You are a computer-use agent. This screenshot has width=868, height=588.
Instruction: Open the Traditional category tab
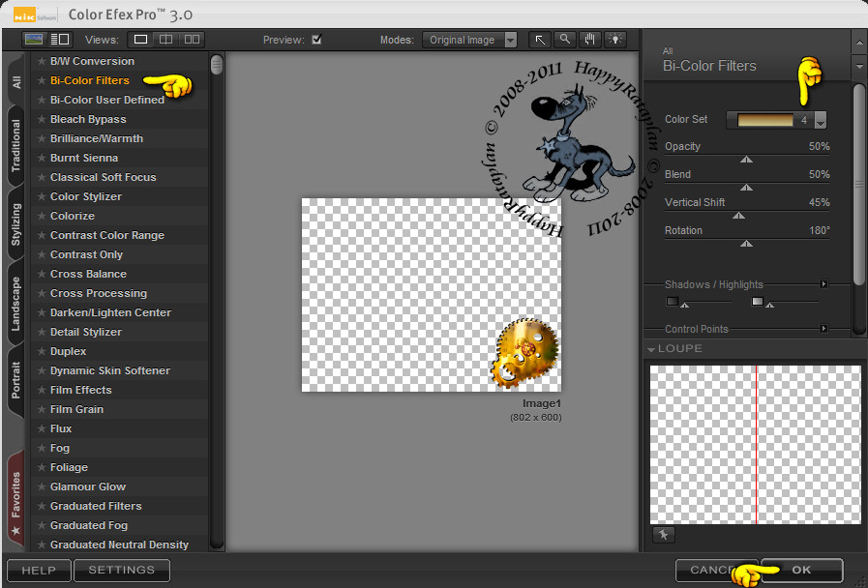(x=16, y=145)
